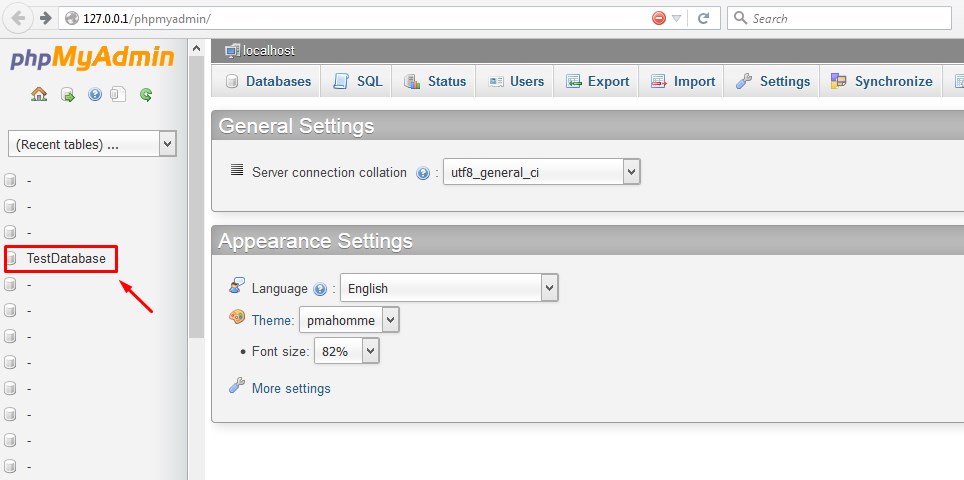
Task: Select the TestDatabase database in the sidebar
Action: [x=66, y=259]
